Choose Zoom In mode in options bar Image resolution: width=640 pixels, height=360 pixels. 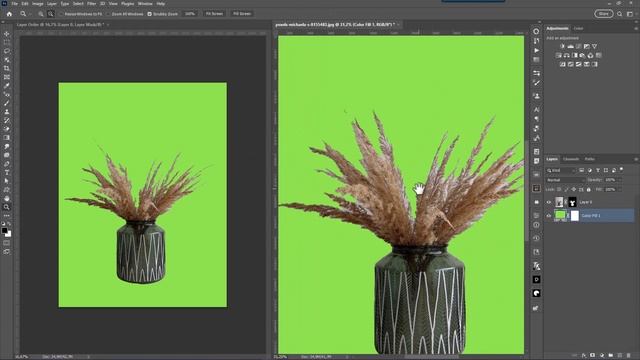tap(41, 14)
